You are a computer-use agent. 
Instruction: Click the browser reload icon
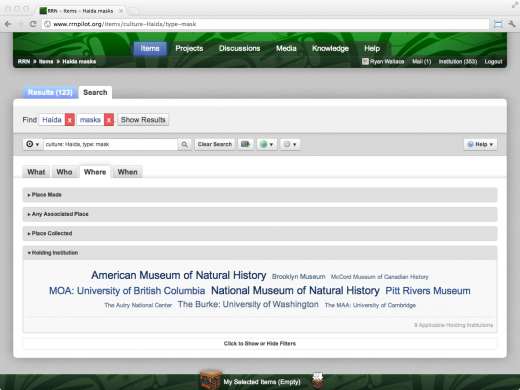pos(33,24)
